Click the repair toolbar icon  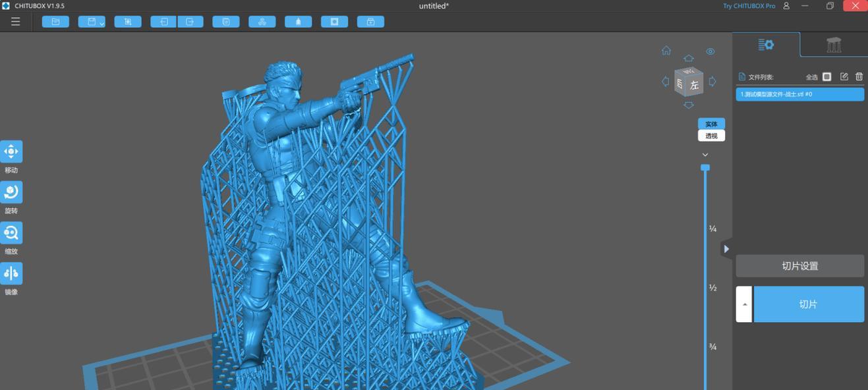371,22
